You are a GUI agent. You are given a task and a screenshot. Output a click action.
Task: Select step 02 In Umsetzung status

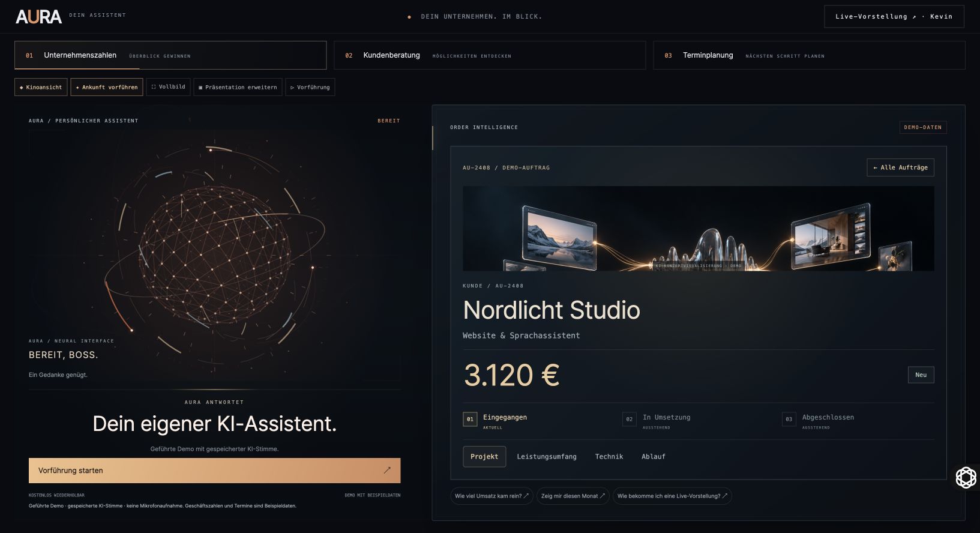657,421
